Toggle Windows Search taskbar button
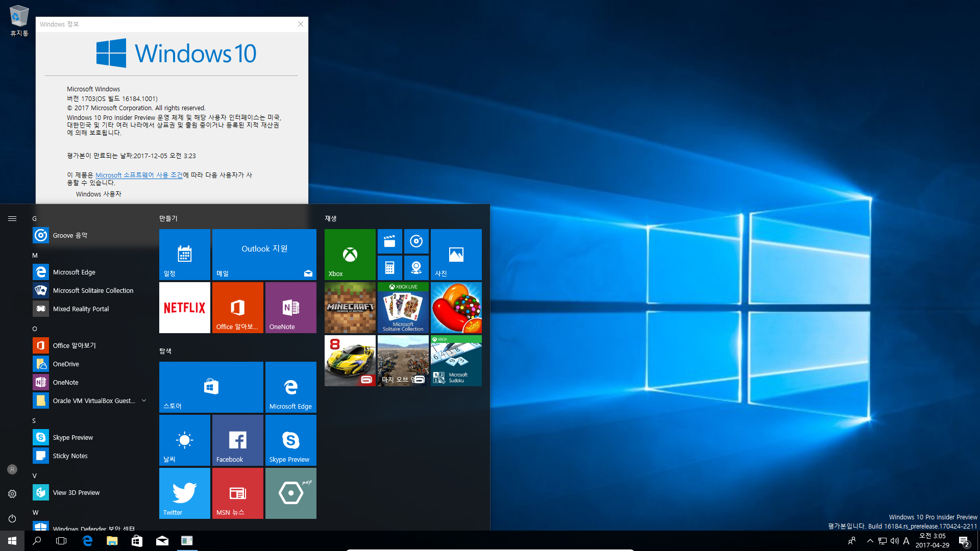This screenshot has height=551, width=980. coord(36,540)
